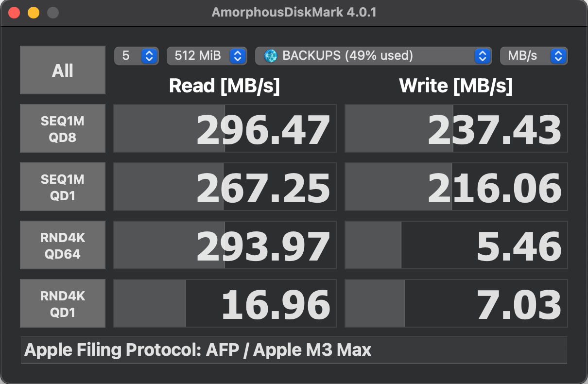Launch the RND4K QD1 test
Image resolution: width=588 pixels, height=384 pixels.
coord(63,304)
